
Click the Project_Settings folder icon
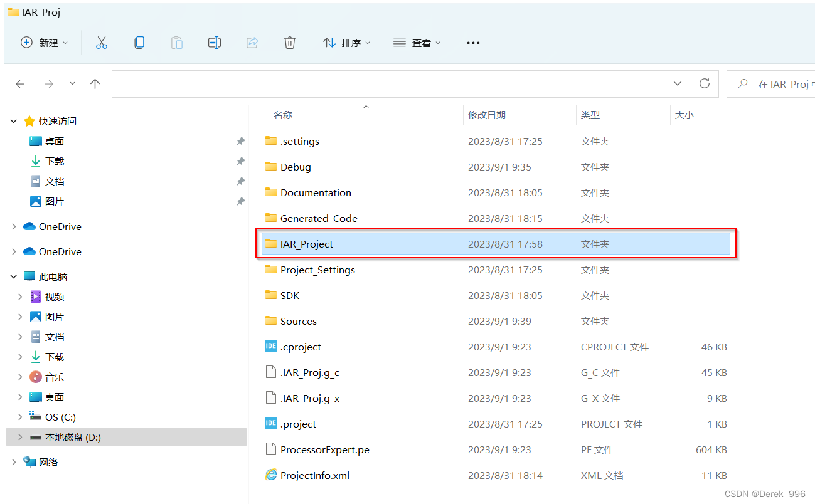(271, 270)
